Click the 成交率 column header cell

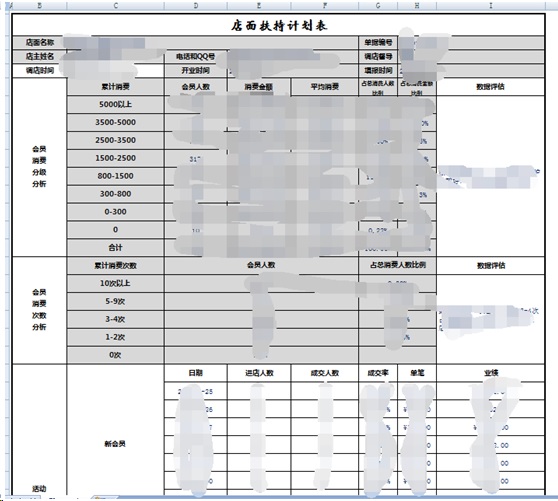pos(378,373)
